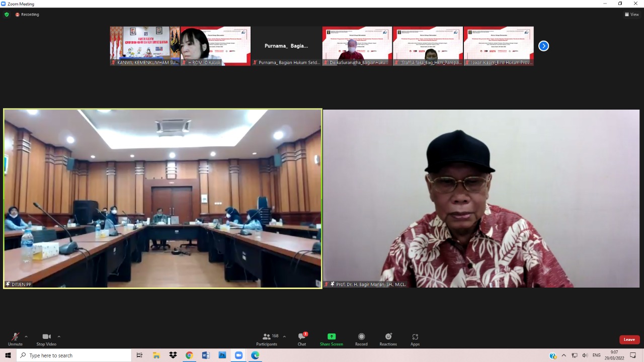Screen dimensions: 644x362
Task: Open Zoom Apps
Action: [x=415, y=339]
